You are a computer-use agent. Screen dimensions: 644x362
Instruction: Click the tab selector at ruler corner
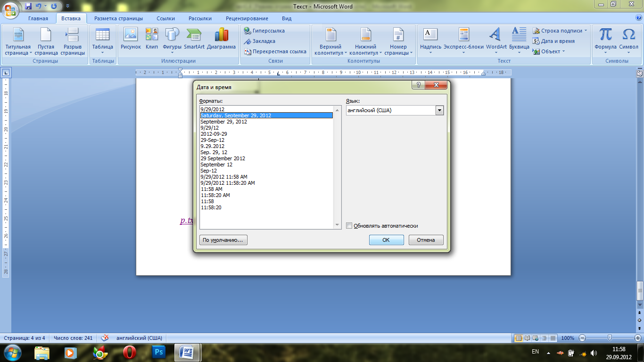coord(6,73)
